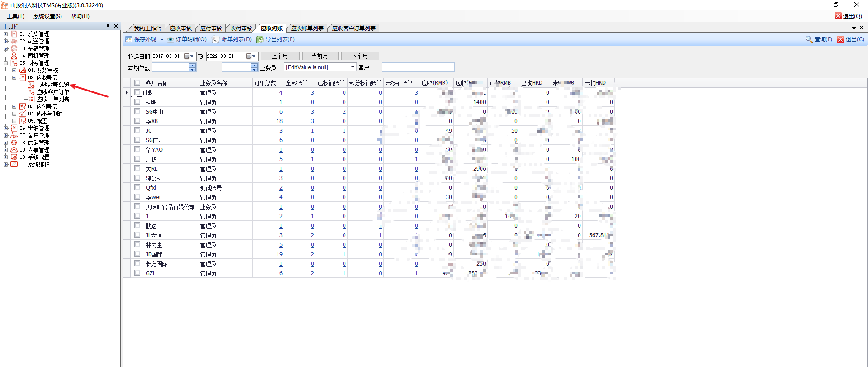868x367 pixels.
Task: Check the box for customer 博杰
Action: click(x=137, y=92)
